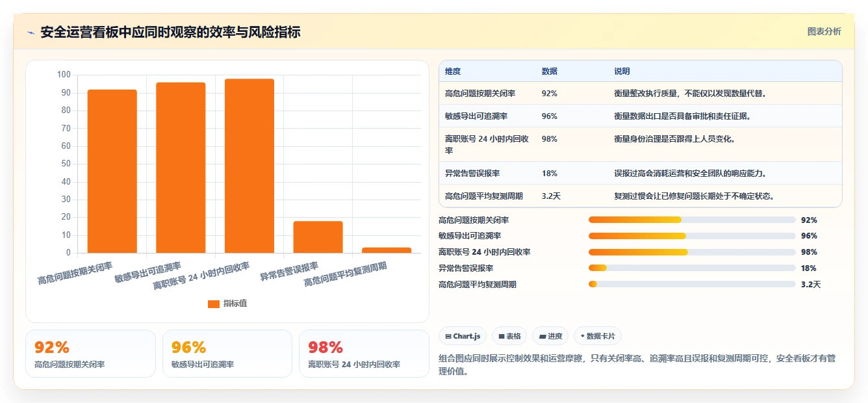868x403 pixels.
Task: Click the 离职账号 24 小时内回收率 progress bar
Action: tap(692, 252)
